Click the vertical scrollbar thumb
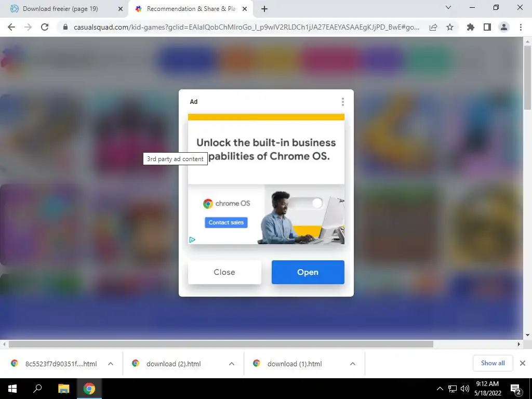Image resolution: width=532 pixels, height=399 pixels. point(527,78)
